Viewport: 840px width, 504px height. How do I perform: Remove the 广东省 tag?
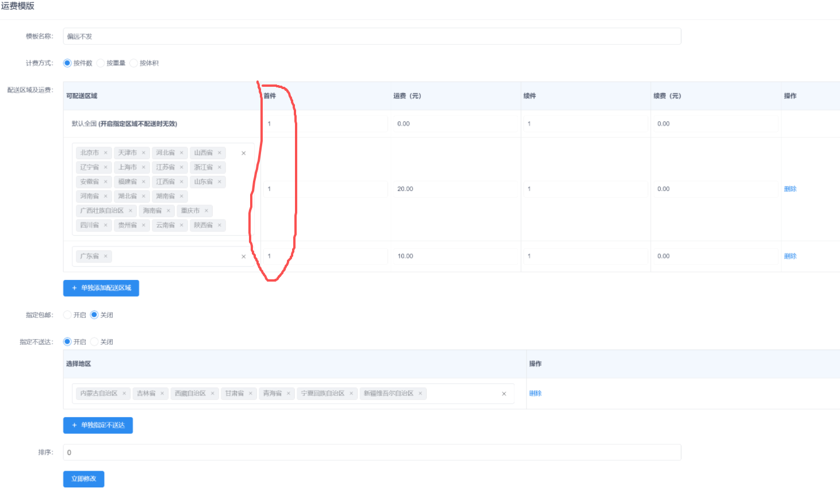(x=106, y=256)
